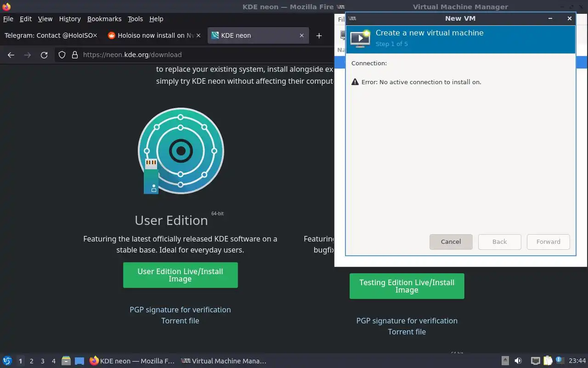Activate Virtual Machine Manager taskbar entry
The height and width of the screenshot is (368, 588).
[x=224, y=361]
